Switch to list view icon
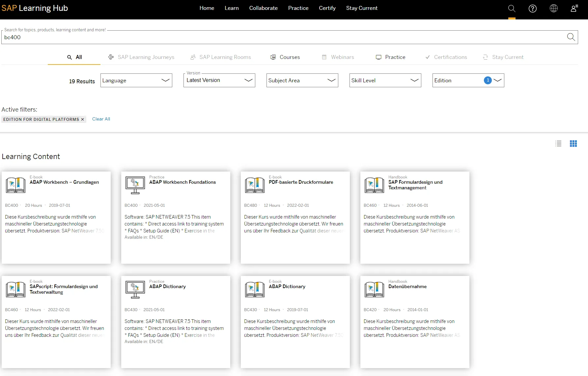This screenshot has width=588, height=376. tap(558, 144)
